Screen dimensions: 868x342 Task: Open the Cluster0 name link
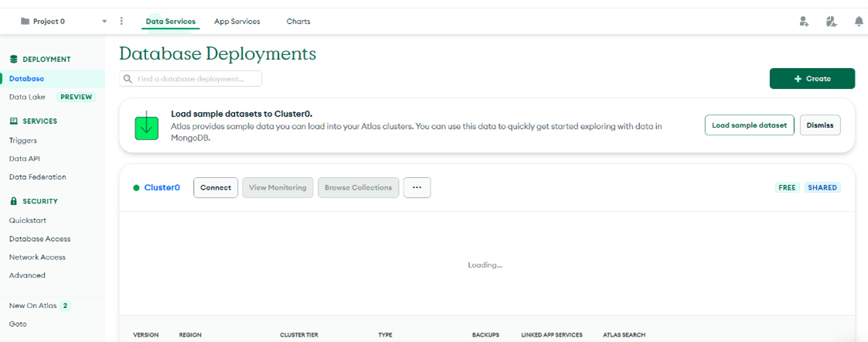[162, 187]
